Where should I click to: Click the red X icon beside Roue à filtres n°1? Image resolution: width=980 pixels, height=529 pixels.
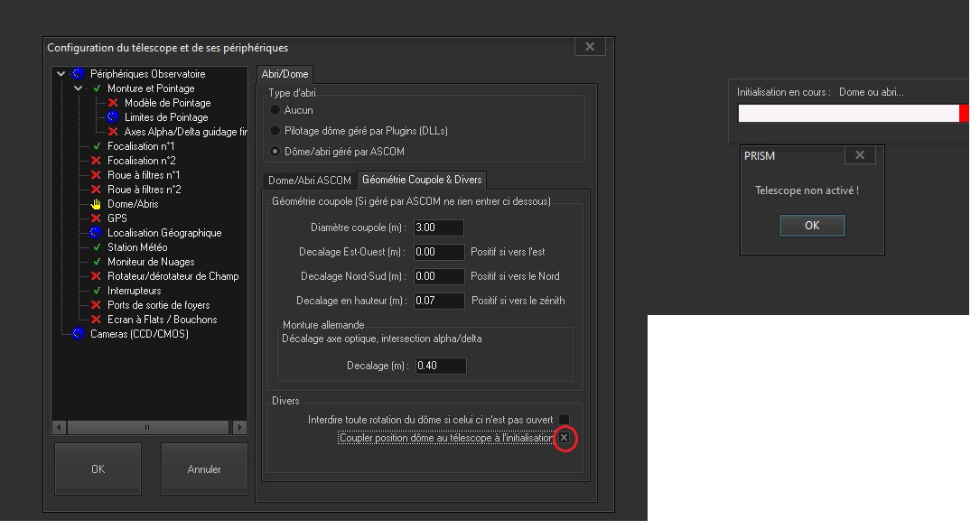(x=97, y=175)
